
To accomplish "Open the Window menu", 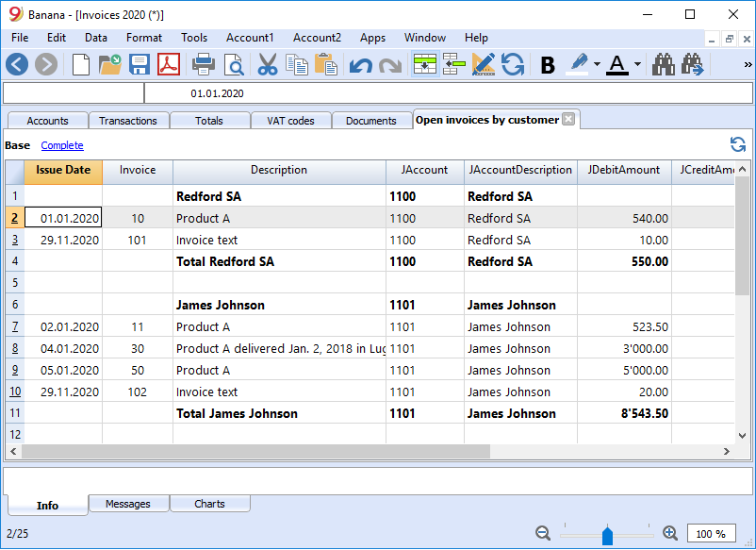I will coord(425,38).
